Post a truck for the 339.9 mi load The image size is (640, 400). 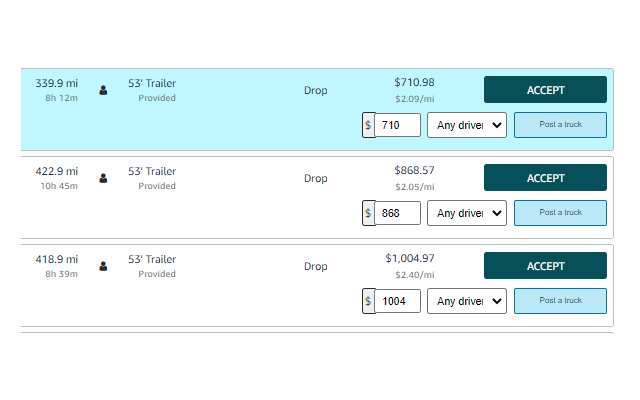560,125
